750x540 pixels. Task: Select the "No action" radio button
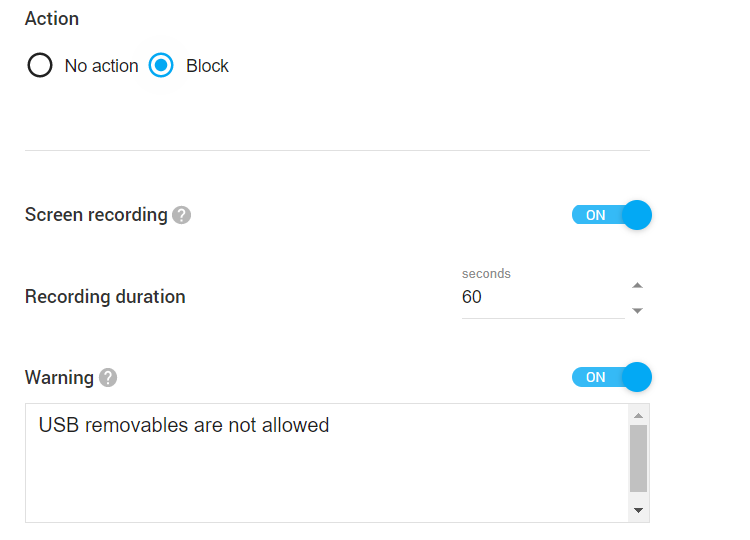(40, 66)
